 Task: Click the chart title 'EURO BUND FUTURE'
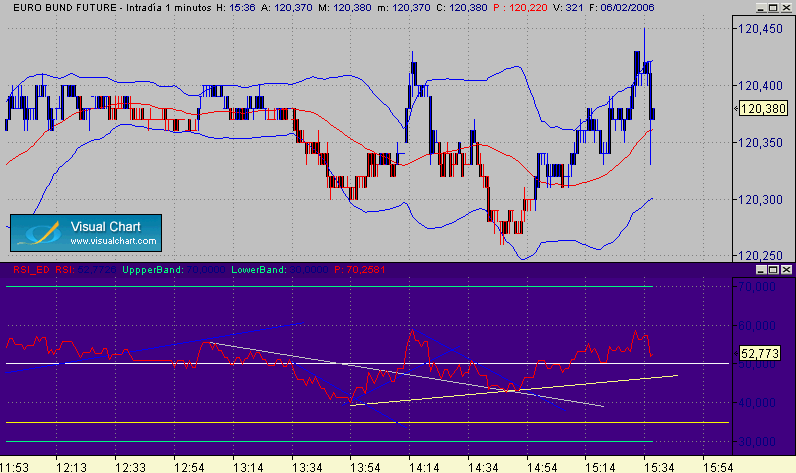point(64,8)
